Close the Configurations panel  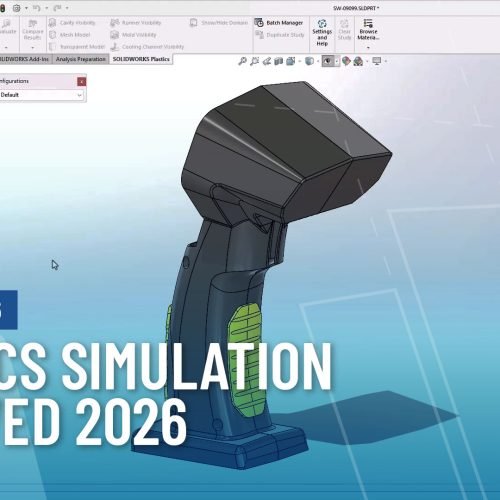81,81
